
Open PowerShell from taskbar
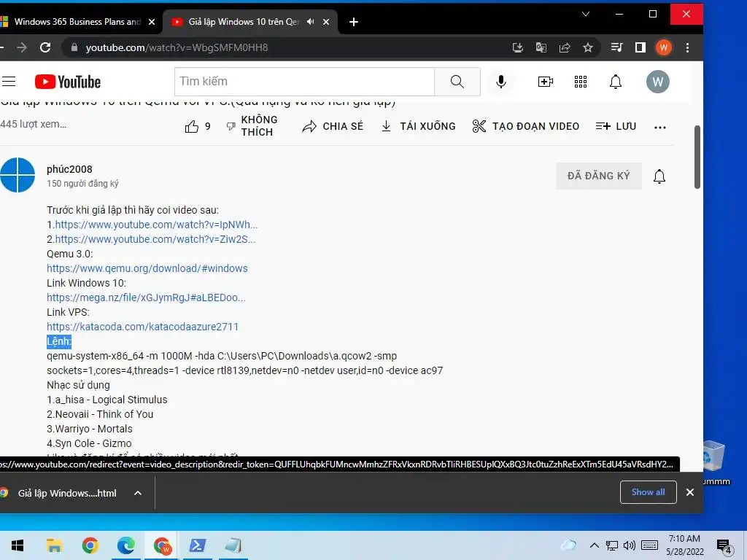pos(198,545)
